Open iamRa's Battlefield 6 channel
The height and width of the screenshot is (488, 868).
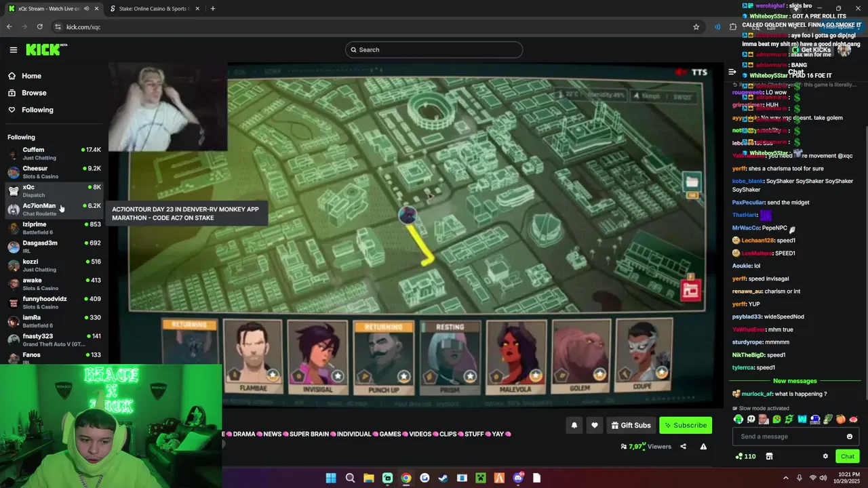pyautogui.click(x=54, y=321)
